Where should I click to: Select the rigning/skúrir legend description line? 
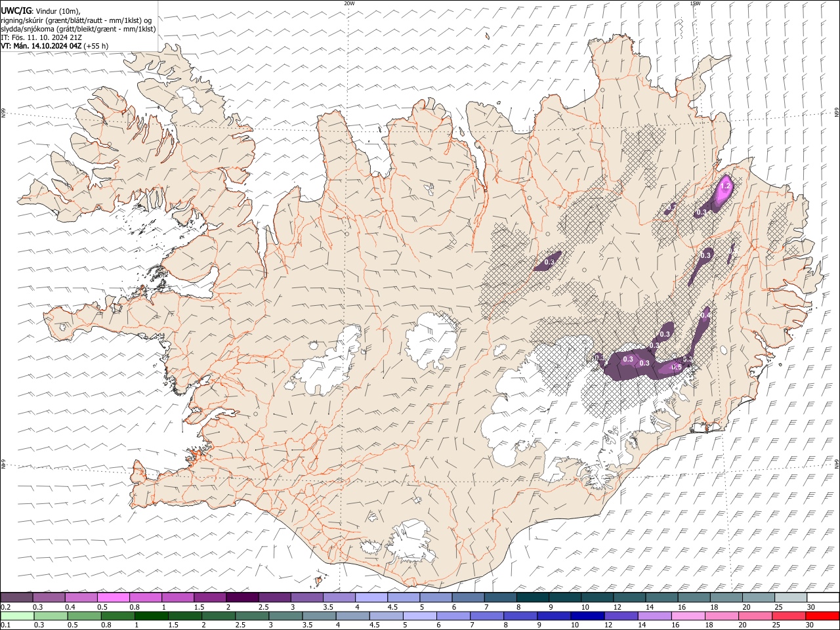[x=76, y=20]
